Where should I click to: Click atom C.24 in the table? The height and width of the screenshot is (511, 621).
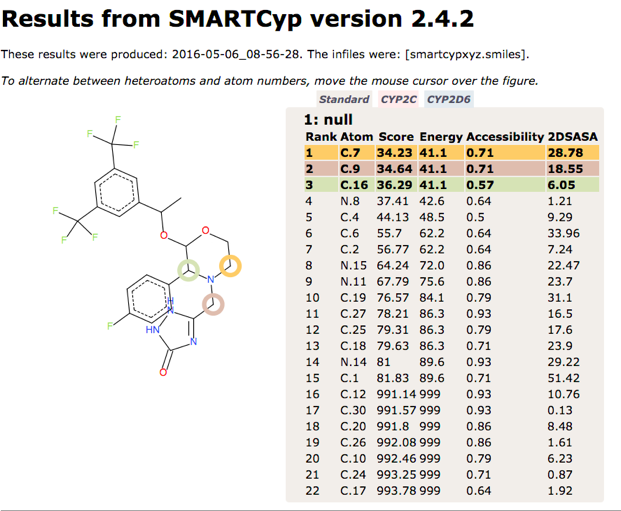coord(353,475)
